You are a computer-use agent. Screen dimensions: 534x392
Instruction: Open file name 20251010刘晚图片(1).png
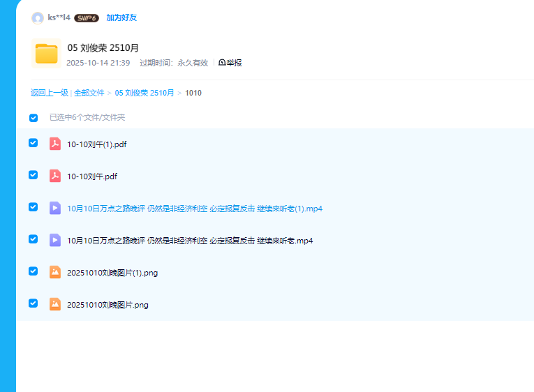coord(112,273)
